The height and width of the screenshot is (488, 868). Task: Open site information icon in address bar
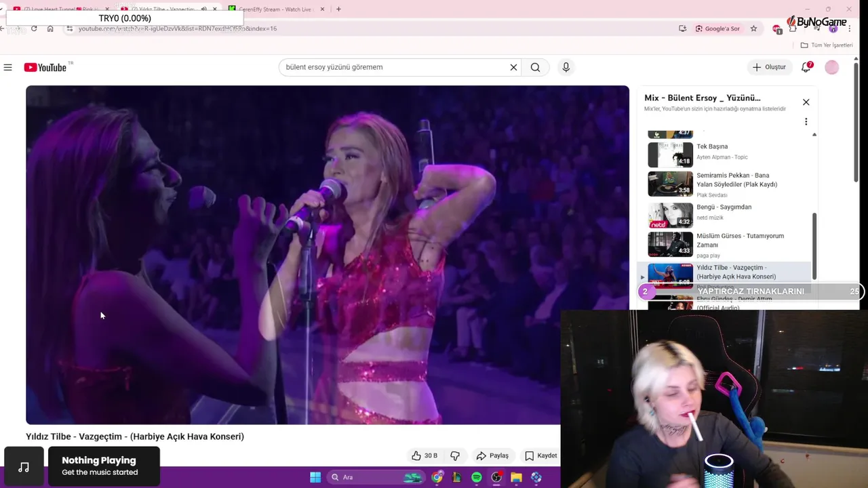click(69, 28)
